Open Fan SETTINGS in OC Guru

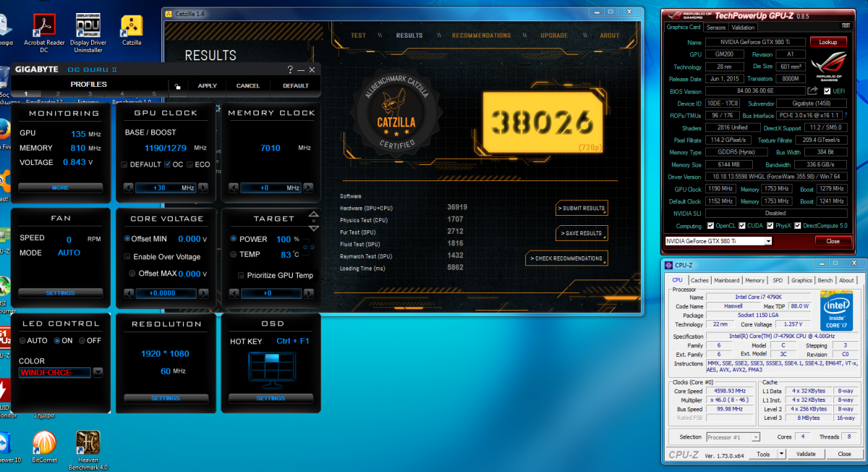pos(60,293)
